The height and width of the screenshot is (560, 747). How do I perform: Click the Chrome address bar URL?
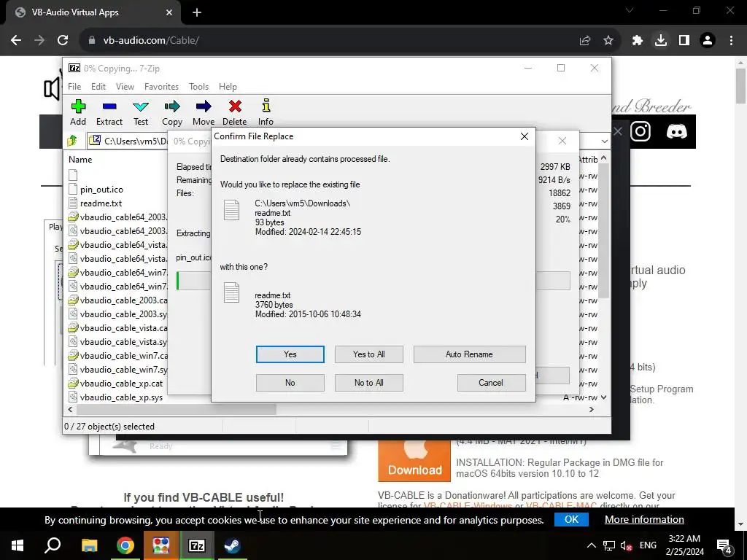151,41
